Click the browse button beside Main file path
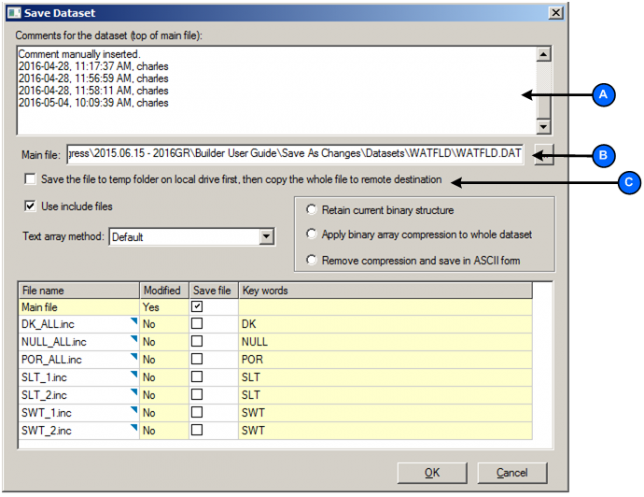The width and height of the screenshot is (644, 497). (x=543, y=155)
